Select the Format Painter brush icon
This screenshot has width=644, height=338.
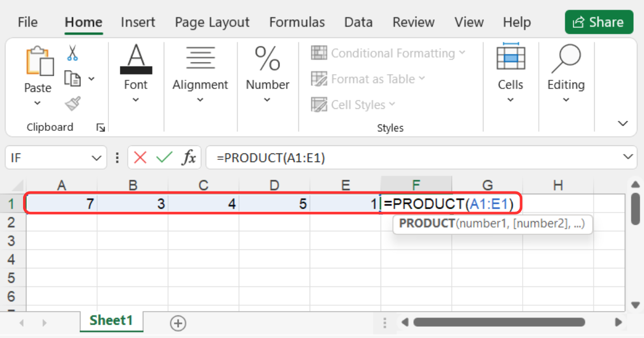coord(72,104)
